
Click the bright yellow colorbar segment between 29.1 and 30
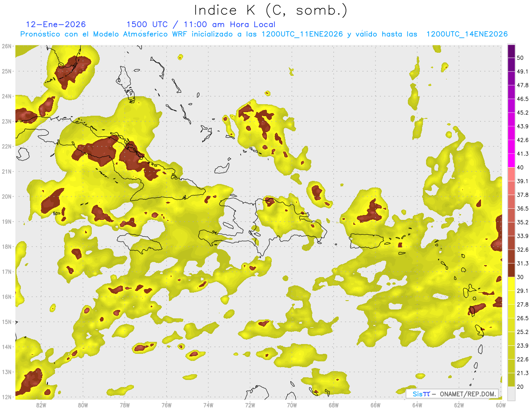click(511, 284)
